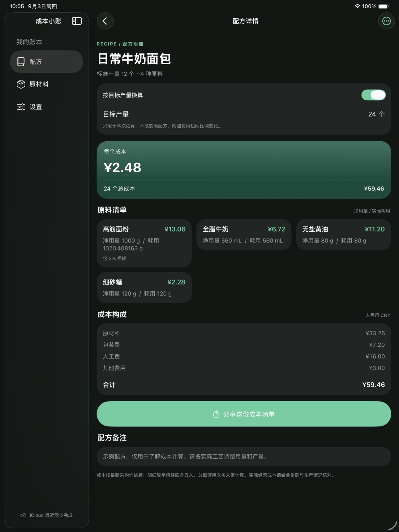
Task: Open 原材料 in the sidebar
Action: (46, 84)
